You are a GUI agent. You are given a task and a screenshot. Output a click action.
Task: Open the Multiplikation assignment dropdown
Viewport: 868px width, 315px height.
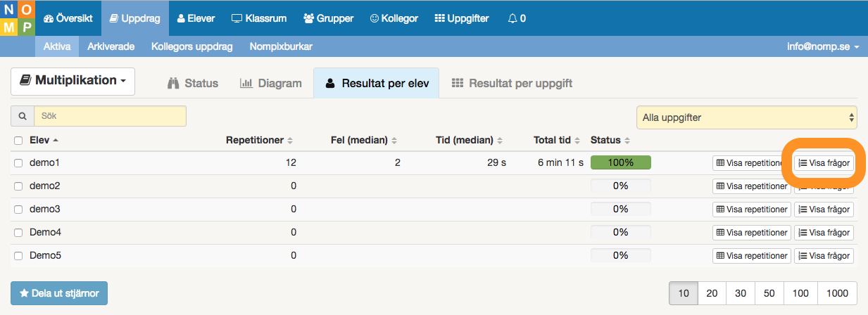tap(73, 81)
